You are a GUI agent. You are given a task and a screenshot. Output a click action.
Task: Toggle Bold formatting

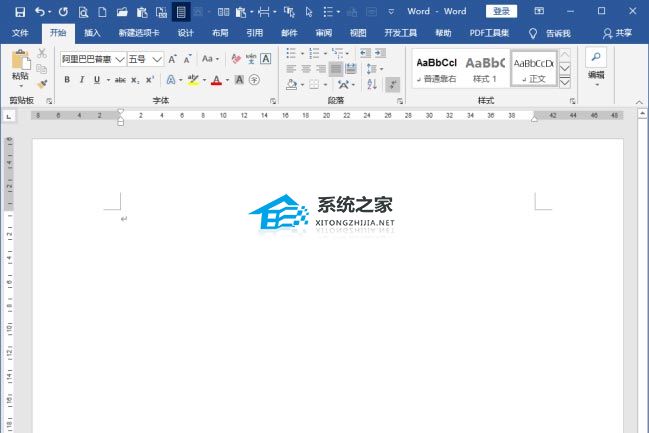pos(68,80)
